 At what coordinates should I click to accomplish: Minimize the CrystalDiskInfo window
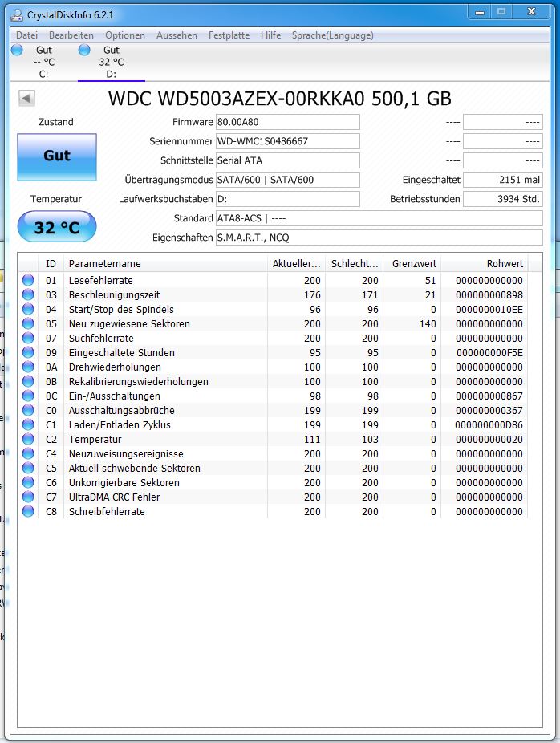[x=480, y=12]
